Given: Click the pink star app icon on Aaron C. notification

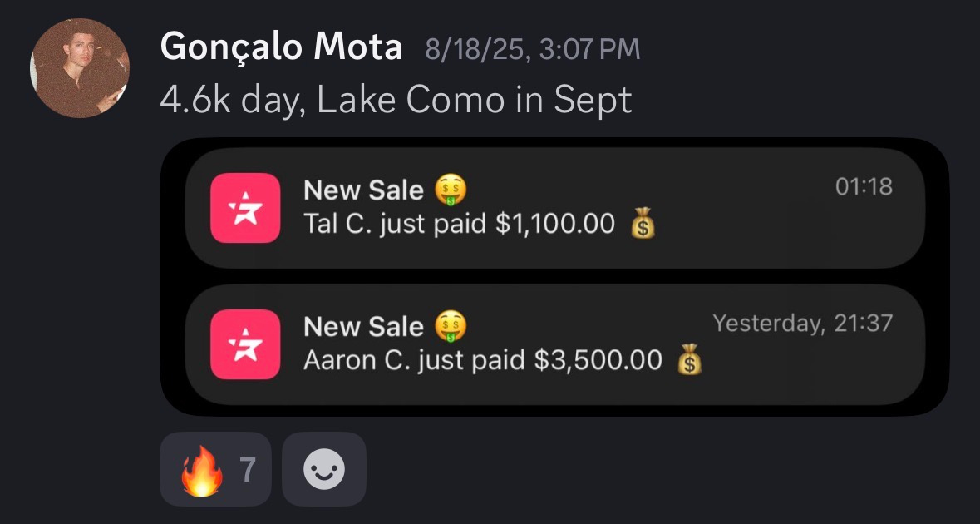Looking at the screenshot, I should click(245, 344).
